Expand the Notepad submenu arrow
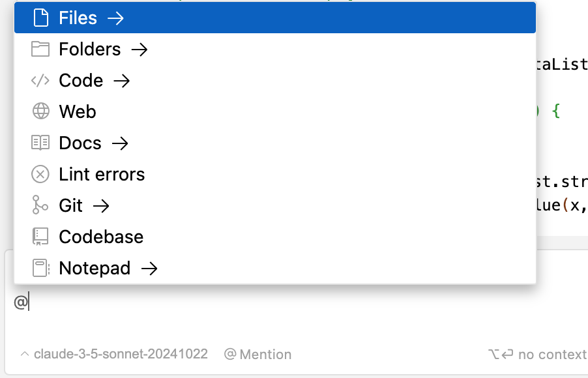Image resolution: width=588 pixels, height=378 pixels. pyautogui.click(x=149, y=268)
